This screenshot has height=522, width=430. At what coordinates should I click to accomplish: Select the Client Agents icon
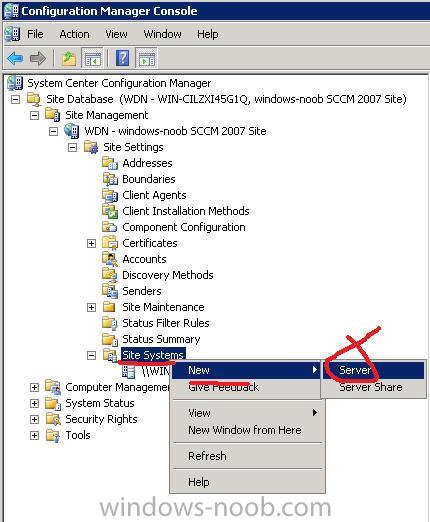pos(110,195)
